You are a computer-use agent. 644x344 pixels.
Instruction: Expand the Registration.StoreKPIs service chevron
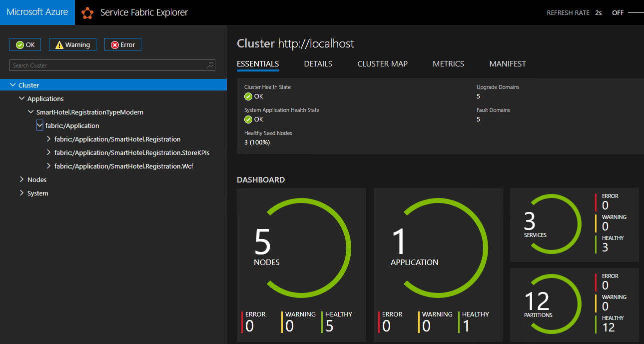48,152
